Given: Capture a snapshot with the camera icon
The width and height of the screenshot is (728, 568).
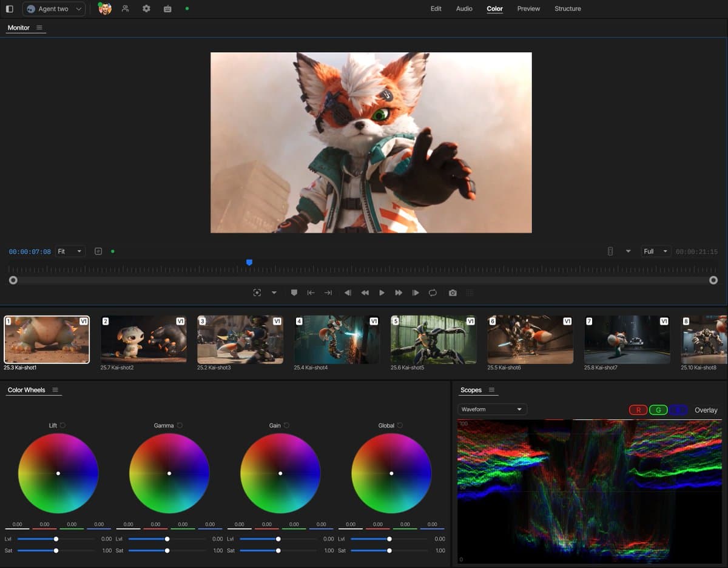Looking at the screenshot, I should [453, 292].
